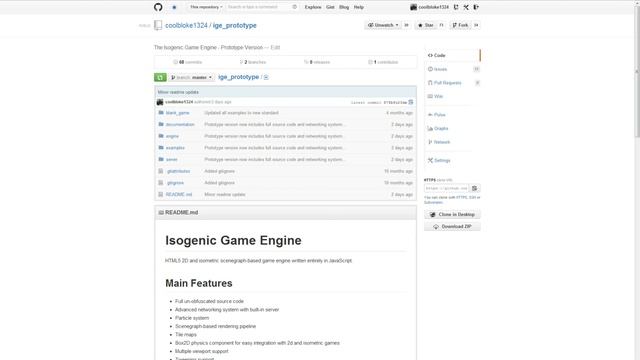Click the help icon inside the search box
Screen dimensions: 640x360
[x=294, y=7]
